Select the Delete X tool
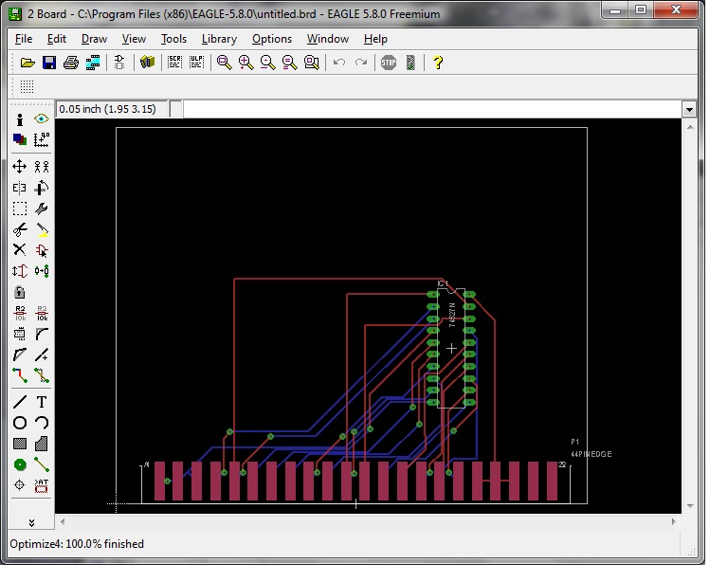 [20, 250]
